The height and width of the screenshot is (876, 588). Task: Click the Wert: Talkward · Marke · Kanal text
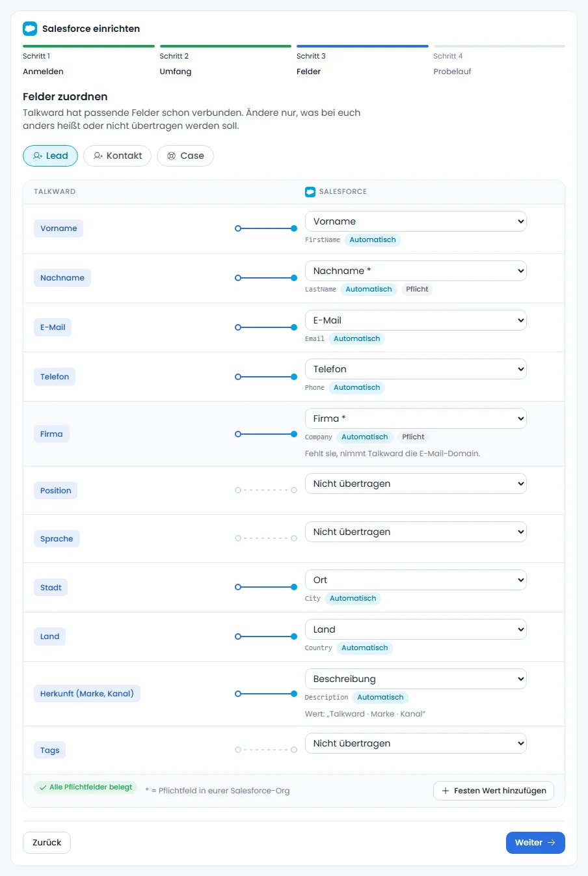(365, 714)
